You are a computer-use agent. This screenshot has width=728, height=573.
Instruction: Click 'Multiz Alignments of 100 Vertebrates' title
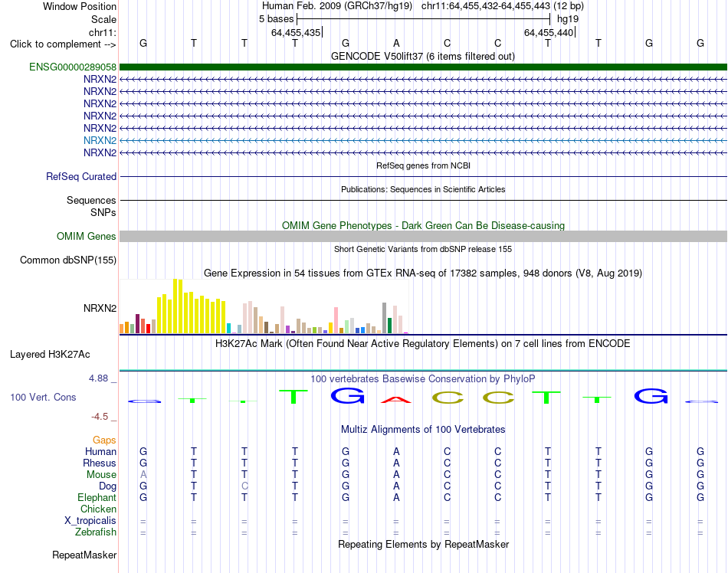[x=423, y=430]
